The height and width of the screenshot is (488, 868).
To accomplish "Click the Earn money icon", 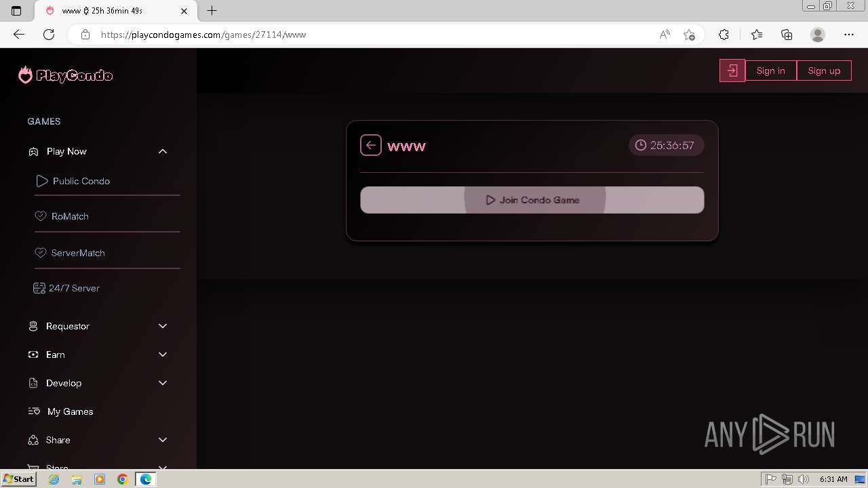I will tap(33, 354).
